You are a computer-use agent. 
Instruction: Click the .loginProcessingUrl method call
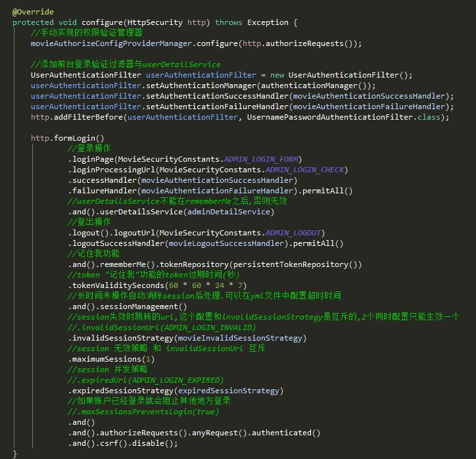[x=112, y=170]
